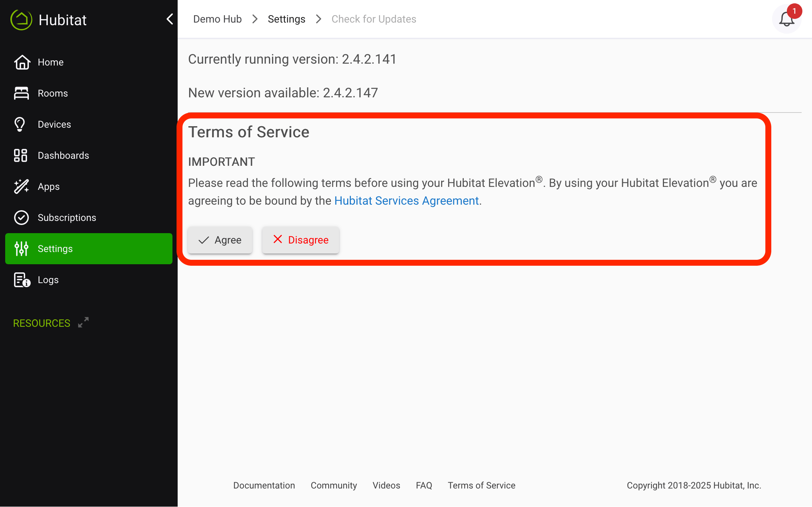Screen dimensions: 812x507
Task: Click the RESOURCES heading
Action: coord(42,323)
